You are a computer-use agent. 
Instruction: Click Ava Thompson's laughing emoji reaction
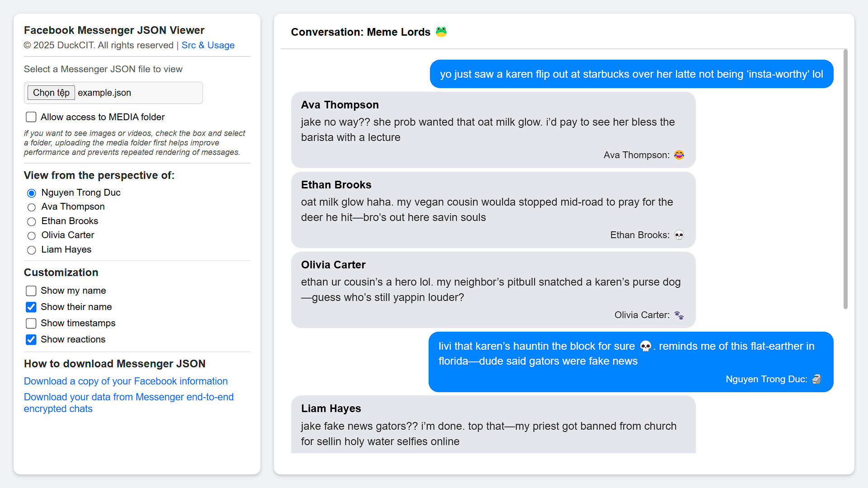click(679, 155)
